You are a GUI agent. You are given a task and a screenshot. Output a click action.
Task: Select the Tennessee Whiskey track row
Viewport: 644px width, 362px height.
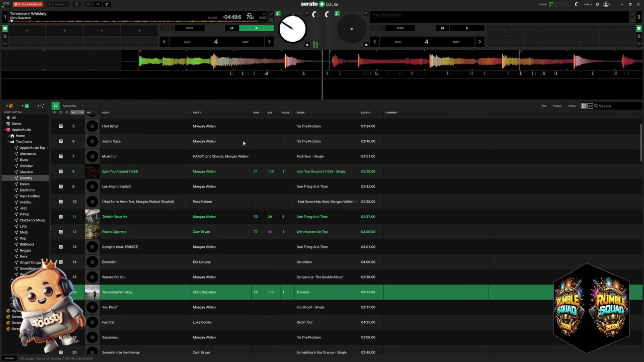click(x=347, y=292)
